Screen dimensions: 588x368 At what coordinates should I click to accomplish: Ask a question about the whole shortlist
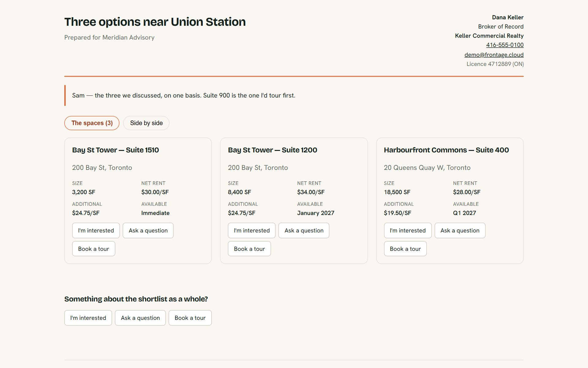[140, 318]
